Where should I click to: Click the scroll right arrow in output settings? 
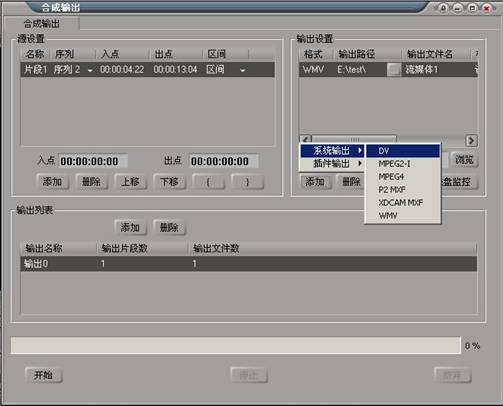click(x=471, y=141)
